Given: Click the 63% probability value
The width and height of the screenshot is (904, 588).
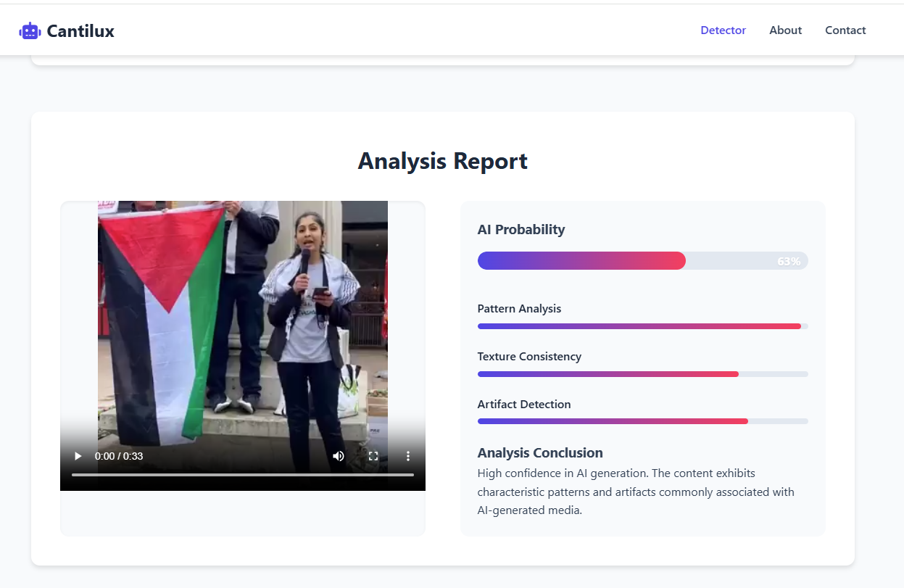Looking at the screenshot, I should pos(789,261).
